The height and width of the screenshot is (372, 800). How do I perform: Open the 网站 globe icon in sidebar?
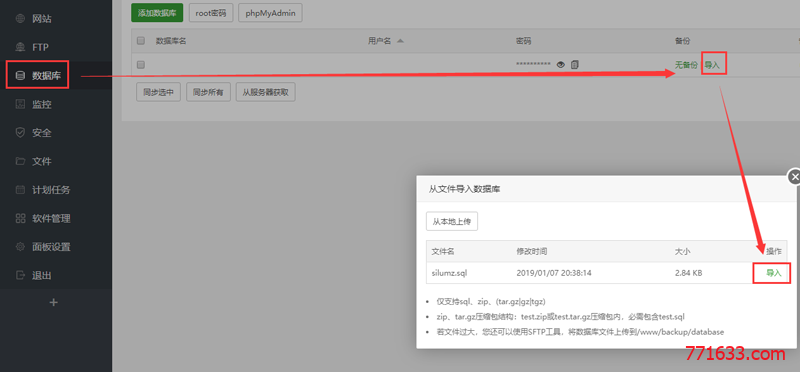click(20, 19)
